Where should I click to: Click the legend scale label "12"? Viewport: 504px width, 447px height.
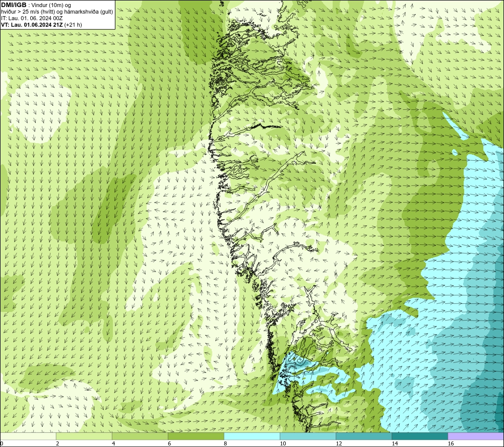tap(339, 443)
